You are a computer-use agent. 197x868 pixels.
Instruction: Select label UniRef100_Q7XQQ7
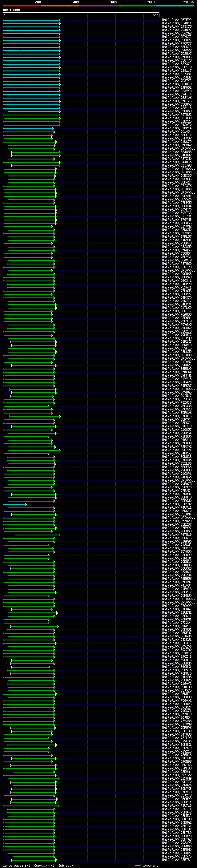tap(177, 78)
